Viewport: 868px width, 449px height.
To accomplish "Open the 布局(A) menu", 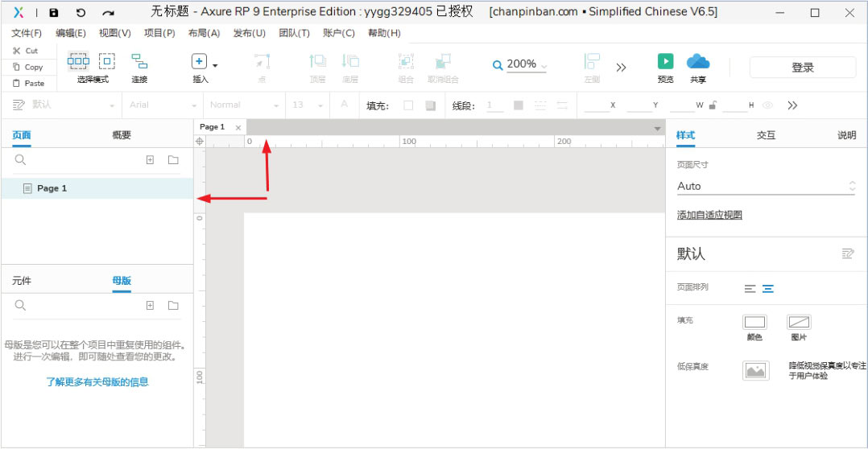I will [205, 33].
